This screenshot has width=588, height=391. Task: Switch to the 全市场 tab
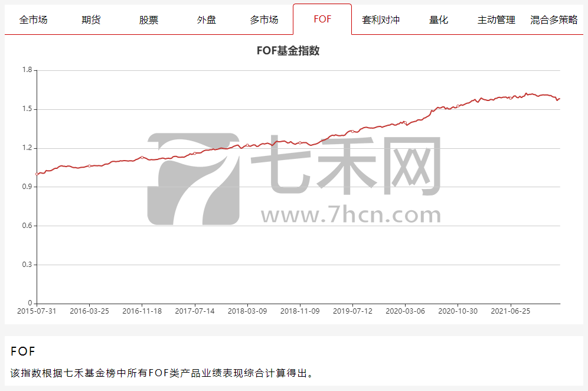click(34, 19)
